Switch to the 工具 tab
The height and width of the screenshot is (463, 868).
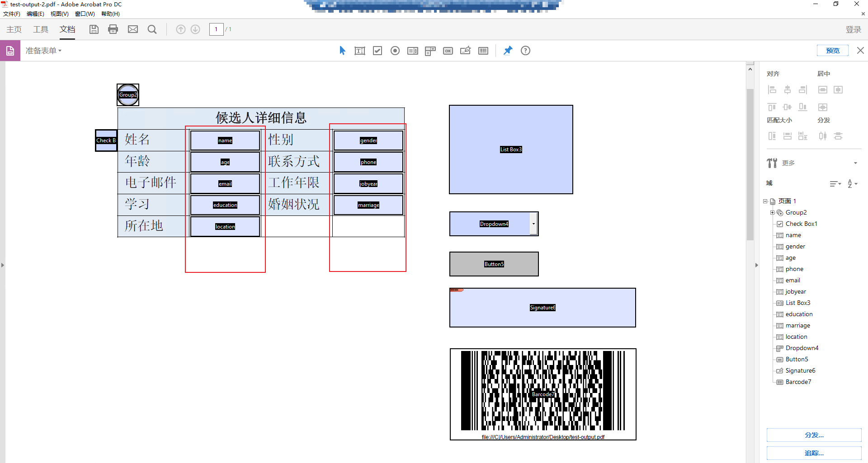click(40, 29)
